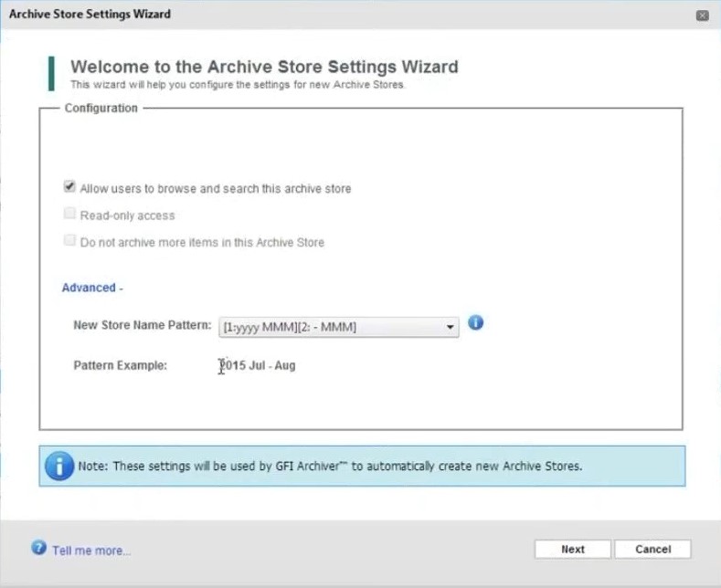Click the Cancel button
Image resolution: width=721 pixels, height=588 pixels.
(652, 549)
